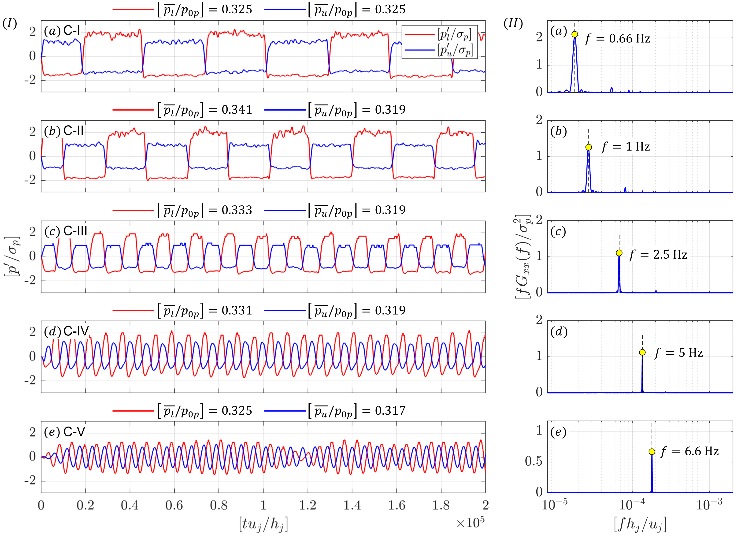Click the yellow peak marker at 2.5 Hz
This screenshot has height=539, width=756.
coord(619,253)
